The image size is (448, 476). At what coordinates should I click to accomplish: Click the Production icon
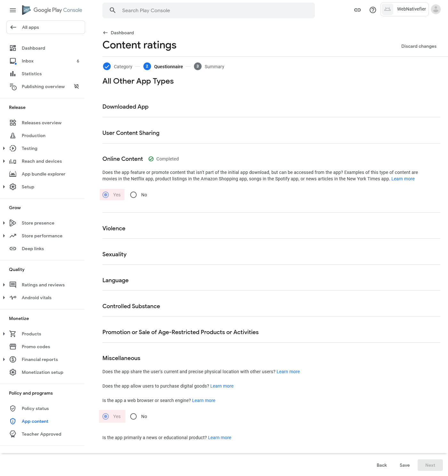13,135
